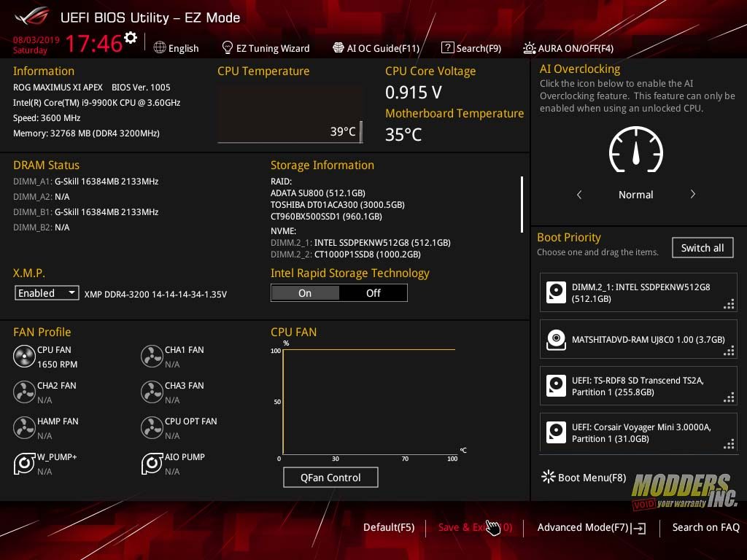This screenshot has height=560, width=747.
Task: Click the 39°C CPU temperature reading
Action: [x=343, y=131]
